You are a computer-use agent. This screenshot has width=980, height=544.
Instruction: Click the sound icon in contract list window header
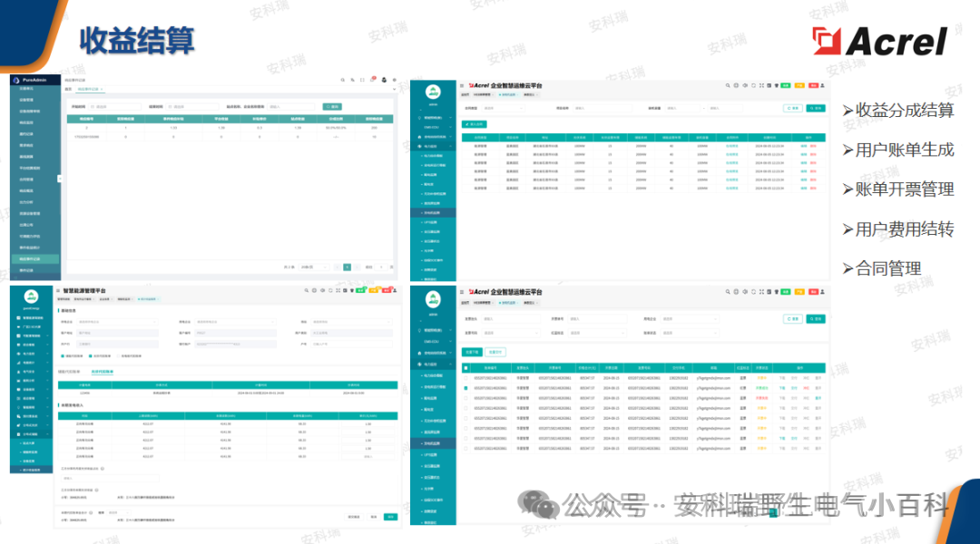(x=744, y=85)
